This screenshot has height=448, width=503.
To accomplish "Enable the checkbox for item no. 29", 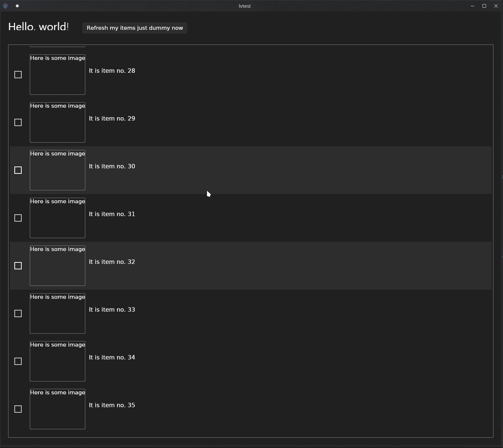I will click(18, 122).
